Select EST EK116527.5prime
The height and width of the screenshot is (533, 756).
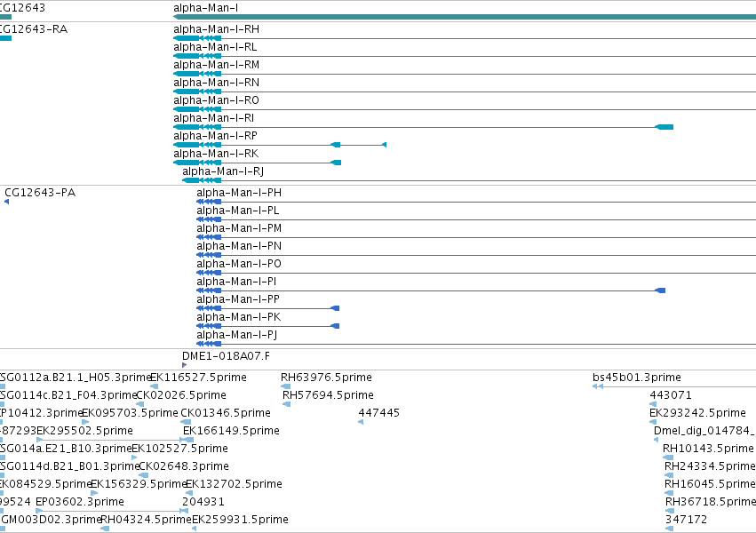point(199,378)
